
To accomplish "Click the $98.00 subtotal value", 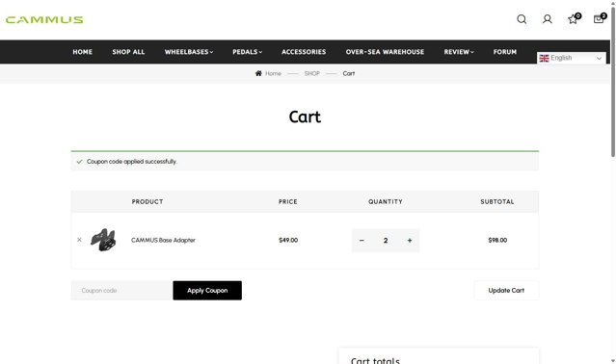I will click(497, 240).
